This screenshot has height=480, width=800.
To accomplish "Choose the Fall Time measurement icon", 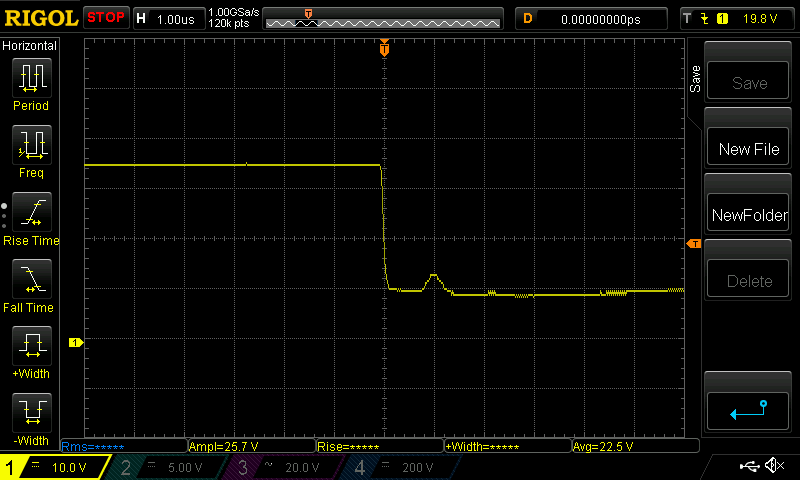I will [30, 280].
